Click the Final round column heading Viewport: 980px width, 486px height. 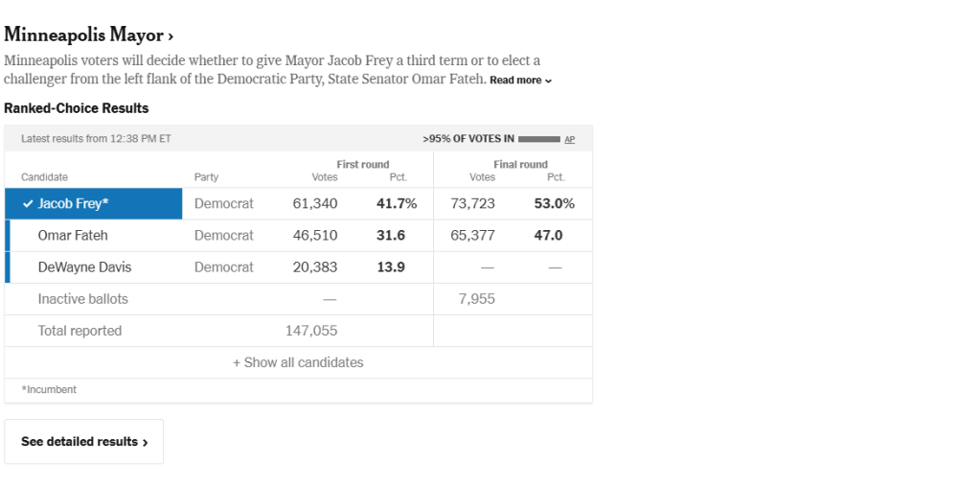pos(520,165)
